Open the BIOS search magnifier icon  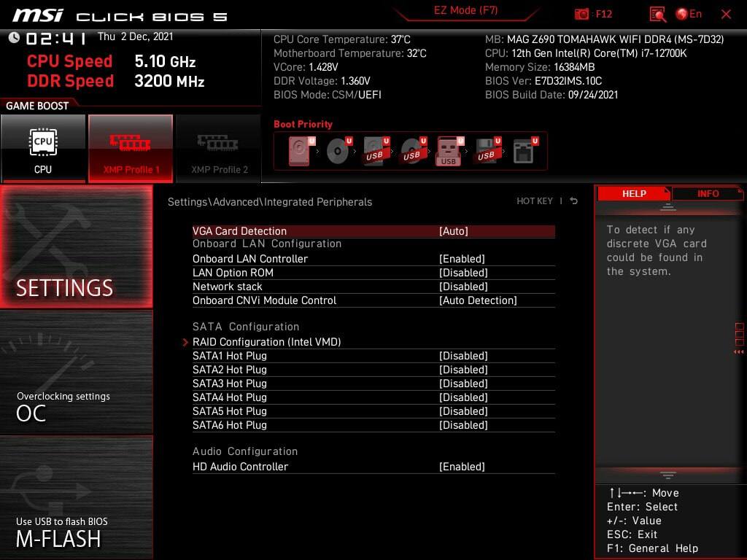[x=657, y=14]
